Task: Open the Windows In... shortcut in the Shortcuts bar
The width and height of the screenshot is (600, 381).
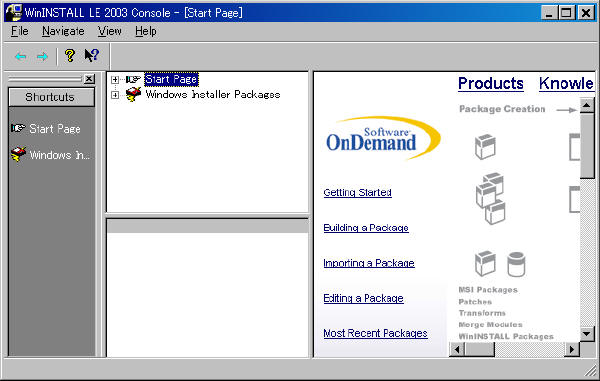Action: tap(50, 155)
